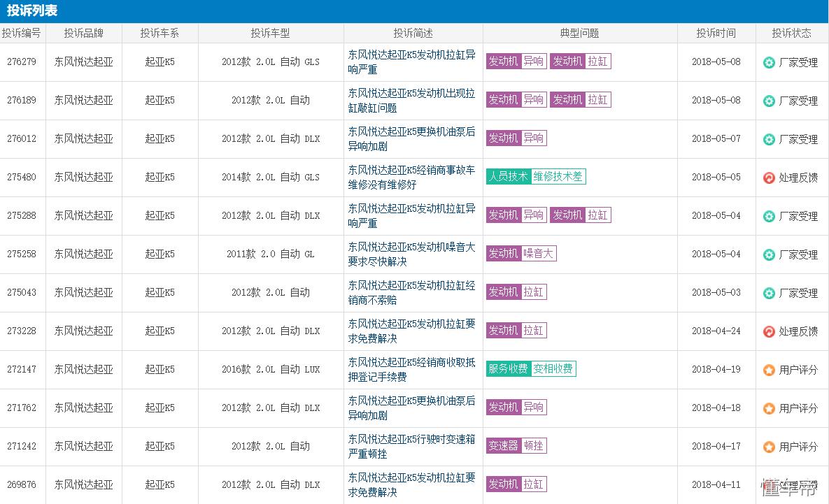Click the 变速器顿挫 tag for complaint 271242
Viewport: 829px width, 504px height.
(516, 445)
